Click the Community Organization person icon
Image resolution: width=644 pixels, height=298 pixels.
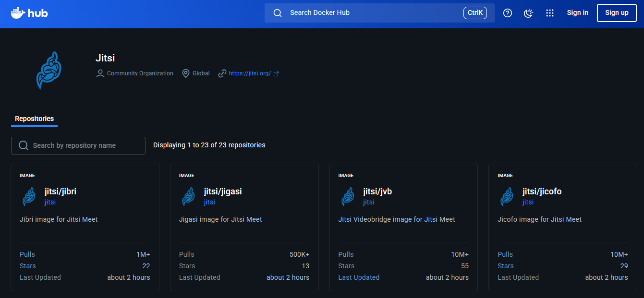pyautogui.click(x=100, y=73)
